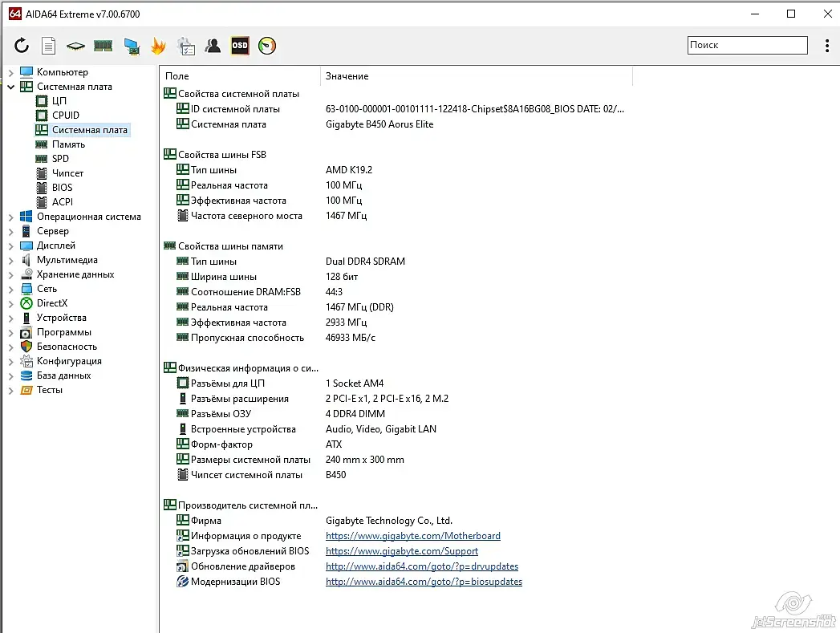Select the Gigabyte B450 Aorus Elite value

(x=379, y=124)
